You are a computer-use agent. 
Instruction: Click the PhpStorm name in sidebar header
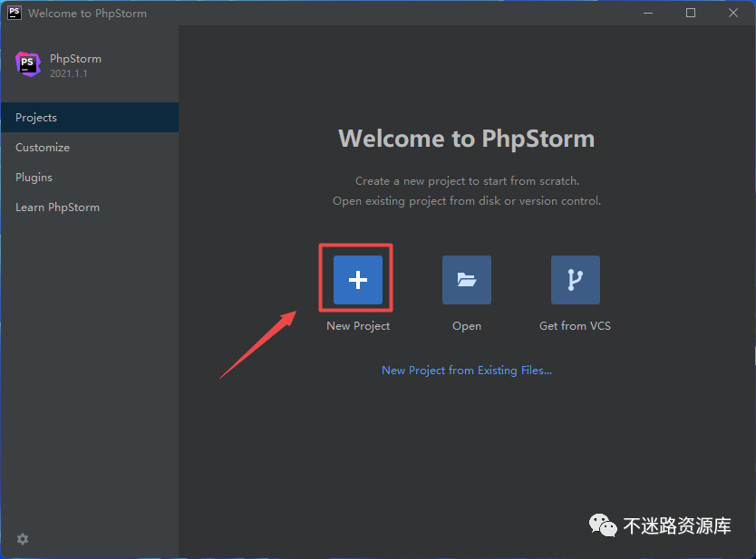76,59
